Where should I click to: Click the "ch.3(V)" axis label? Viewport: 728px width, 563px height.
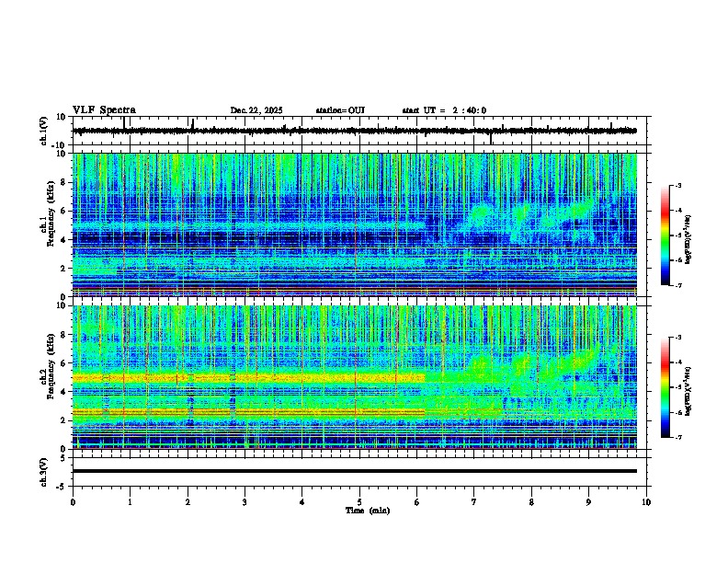pyautogui.click(x=44, y=472)
